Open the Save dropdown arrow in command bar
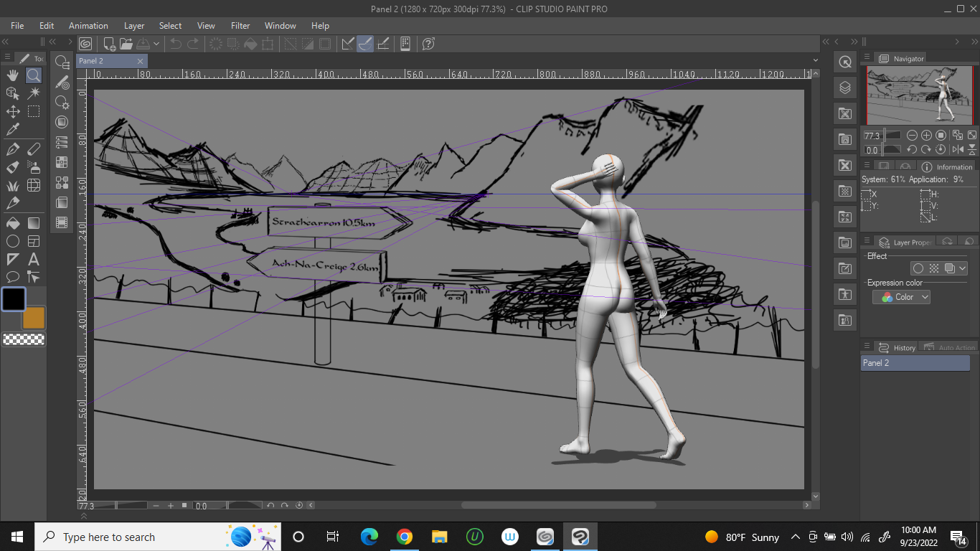The image size is (980, 551). 156,44
